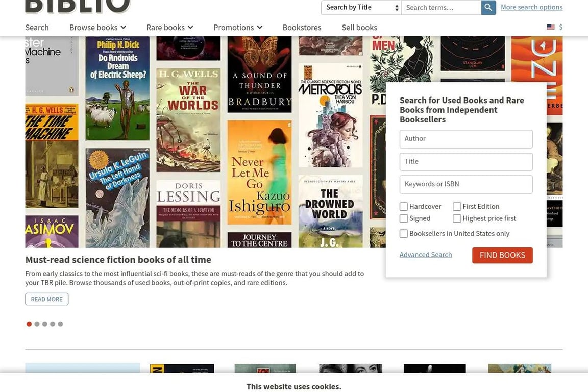Click Doris Lessing Memoirs of a Survivor cover
The height and width of the screenshot is (392, 588).
pyautogui.click(x=188, y=213)
